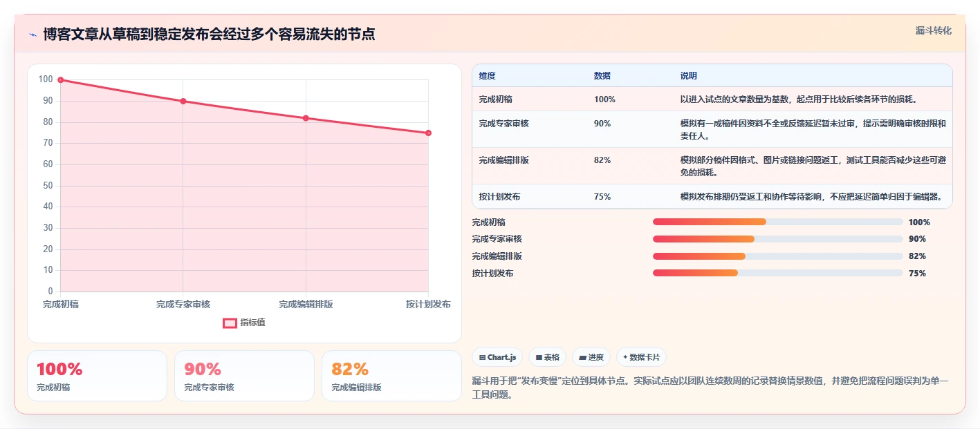This screenshot has height=429, width=980.
Task: Click the footer note starting 漏斗用于把
Action: click(x=711, y=388)
